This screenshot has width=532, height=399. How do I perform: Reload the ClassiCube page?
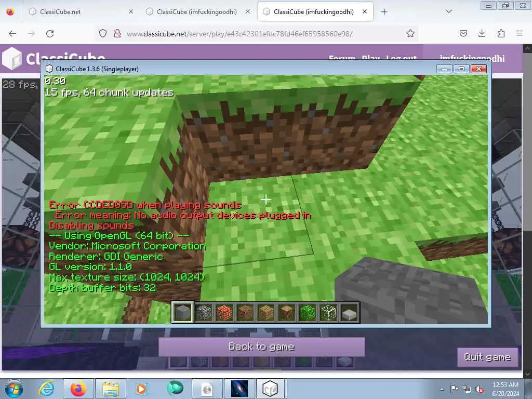click(50, 34)
